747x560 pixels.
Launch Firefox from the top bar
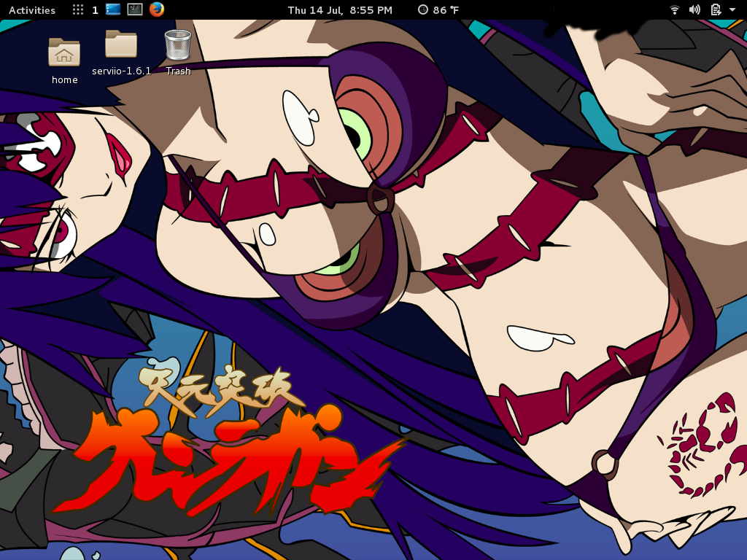coord(157,9)
